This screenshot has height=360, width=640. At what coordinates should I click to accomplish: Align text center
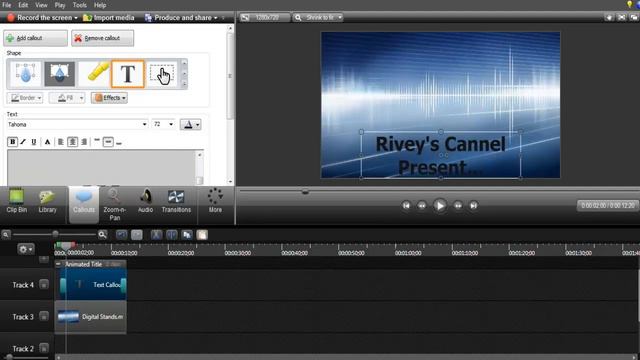pyautogui.click(x=72, y=142)
